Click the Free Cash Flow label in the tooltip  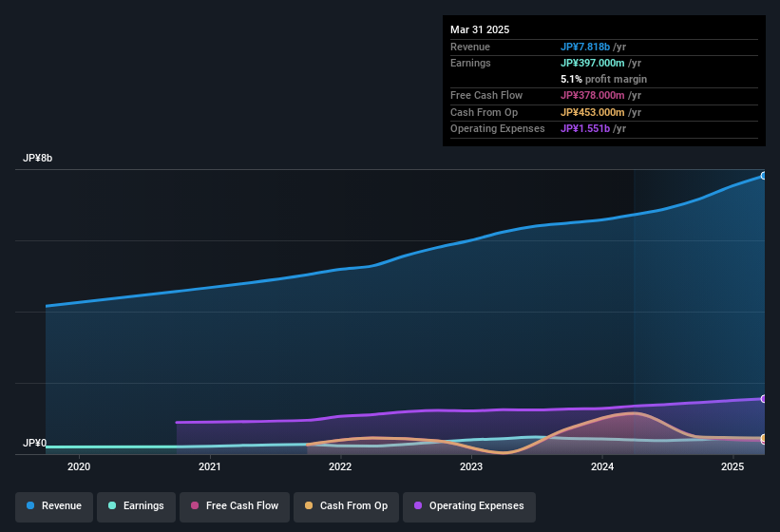(x=486, y=95)
